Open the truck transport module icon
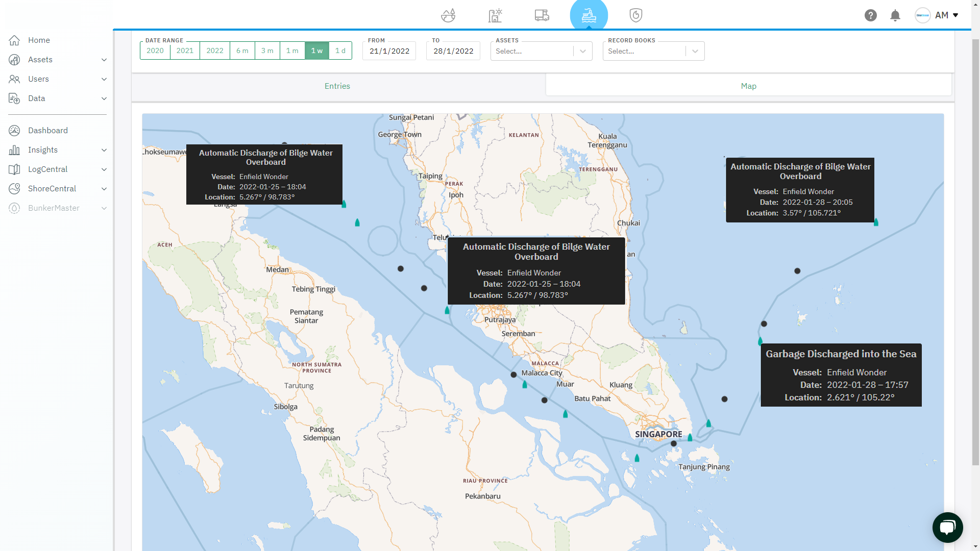 [542, 15]
